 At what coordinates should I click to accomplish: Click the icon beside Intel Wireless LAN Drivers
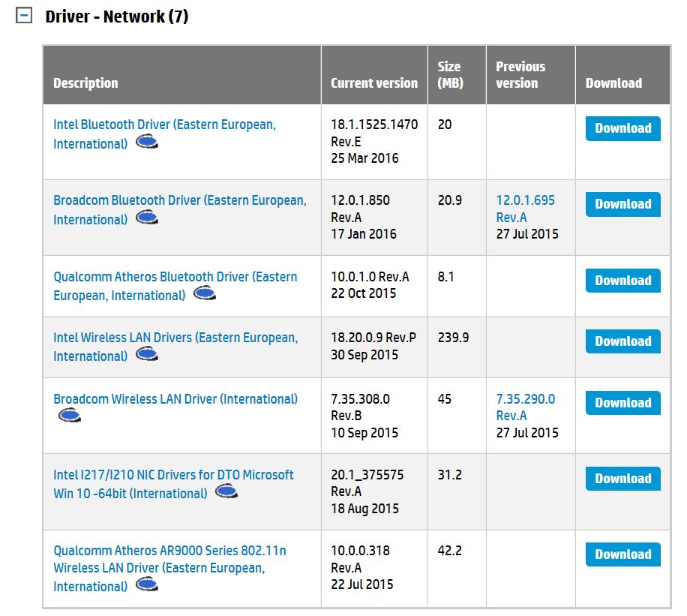tap(147, 355)
